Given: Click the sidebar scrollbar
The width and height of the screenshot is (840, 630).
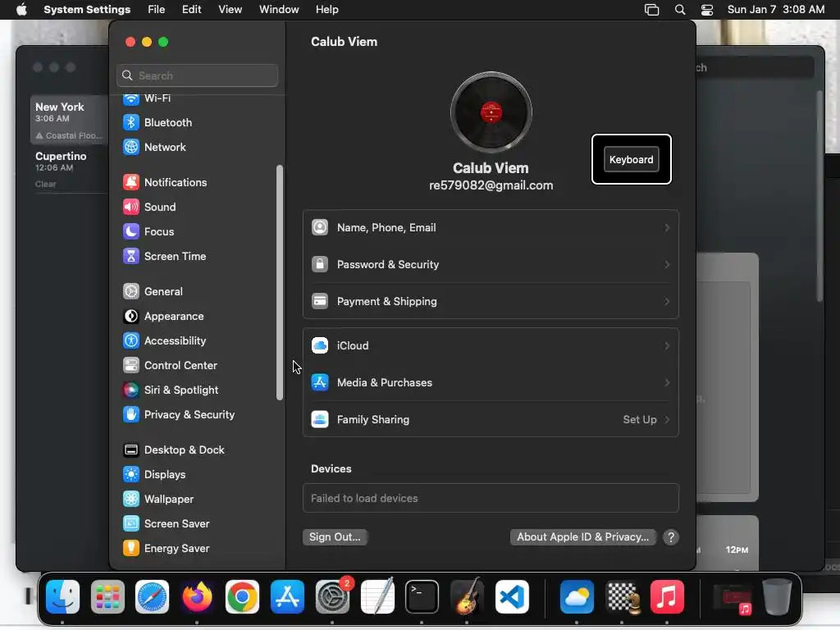Looking at the screenshot, I should [x=280, y=282].
